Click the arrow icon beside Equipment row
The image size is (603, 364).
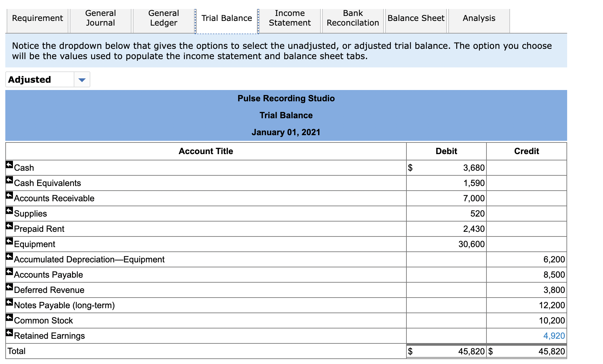[9, 241]
